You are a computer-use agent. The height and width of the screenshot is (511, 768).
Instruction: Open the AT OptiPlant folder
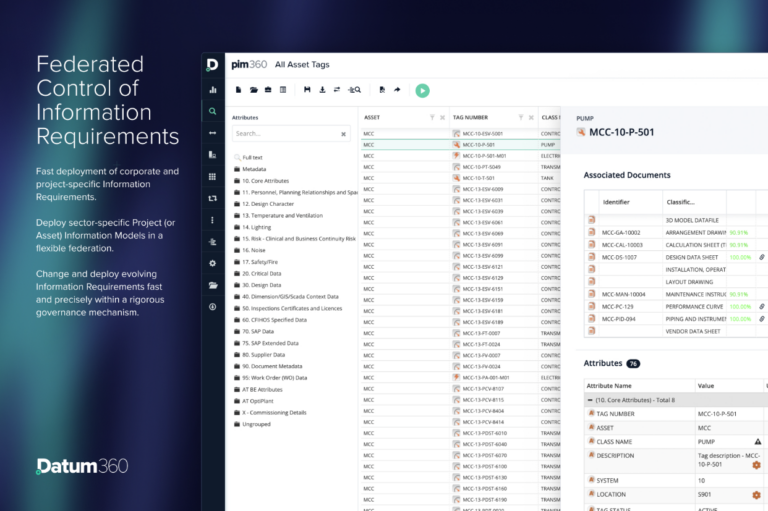point(253,401)
